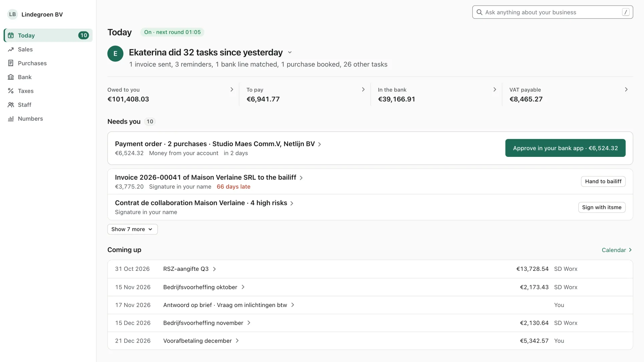Open Voorafbetaling december entry

(370, 341)
